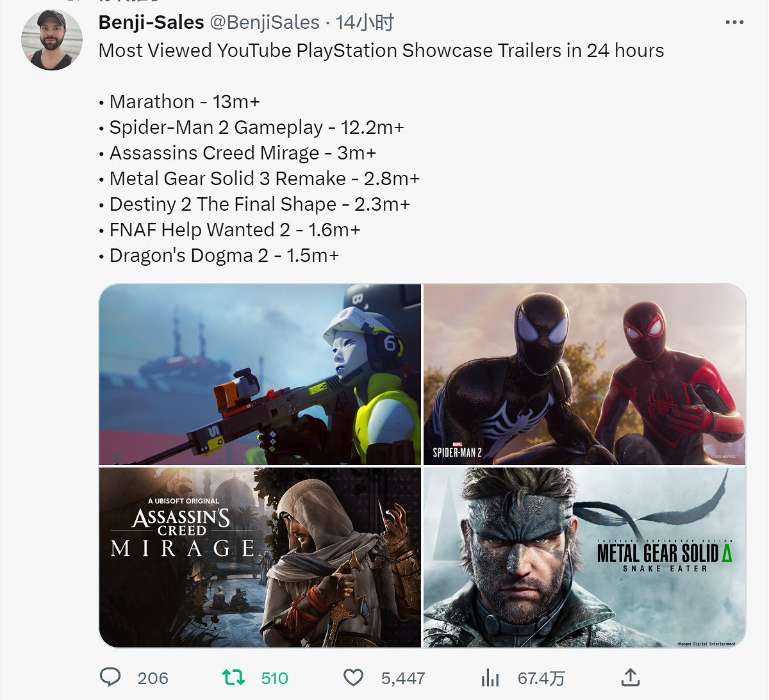Click the 206 replies count

[153, 678]
